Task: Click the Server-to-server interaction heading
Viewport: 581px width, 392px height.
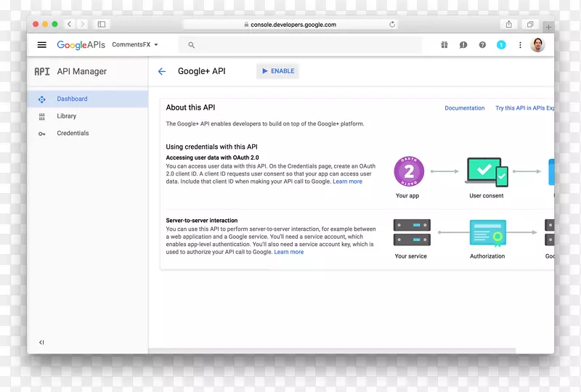Action: (x=202, y=221)
